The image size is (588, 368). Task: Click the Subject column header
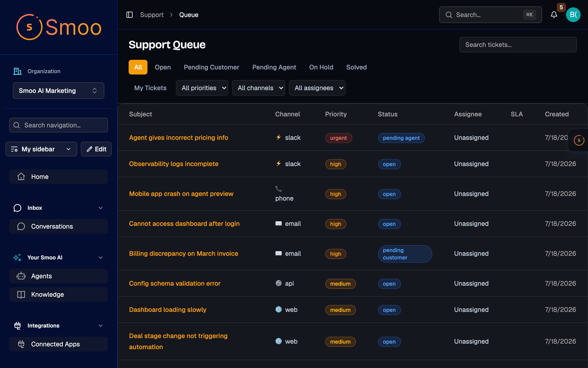pos(140,114)
